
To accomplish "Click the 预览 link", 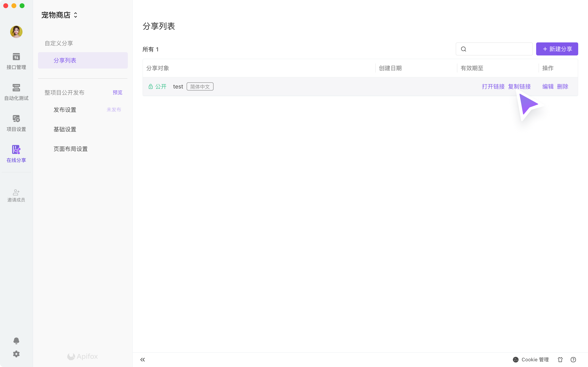I will point(117,93).
